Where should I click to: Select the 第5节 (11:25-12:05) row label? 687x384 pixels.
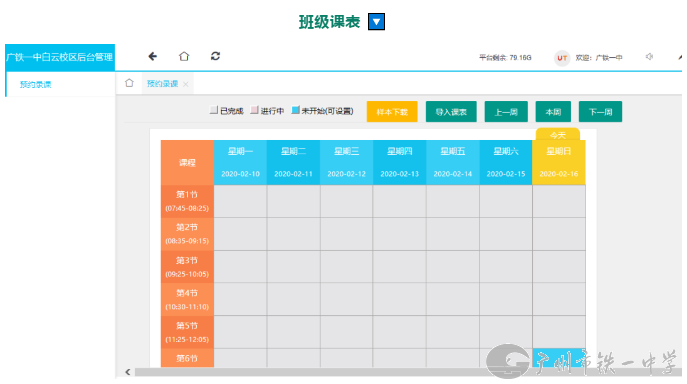pos(187,332)
